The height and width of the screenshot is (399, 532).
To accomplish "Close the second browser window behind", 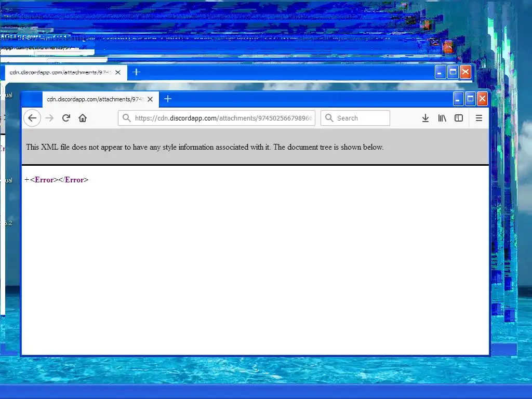I will 465,72.
